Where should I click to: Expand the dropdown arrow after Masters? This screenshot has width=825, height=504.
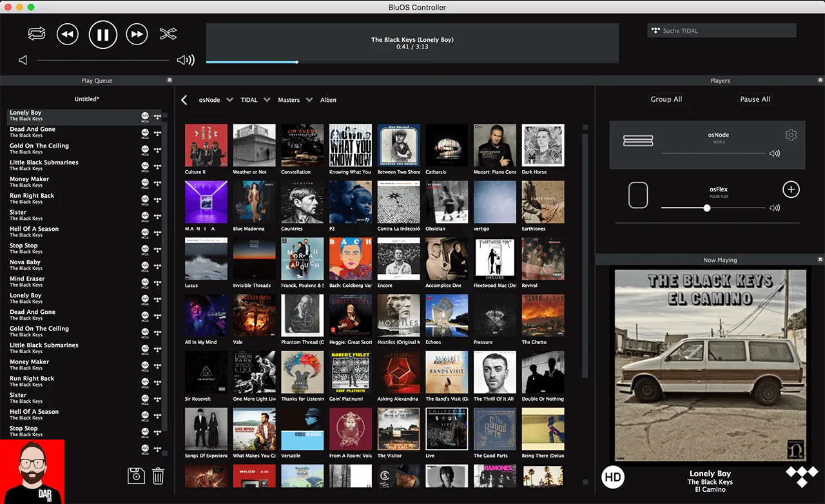coord(309,100)
